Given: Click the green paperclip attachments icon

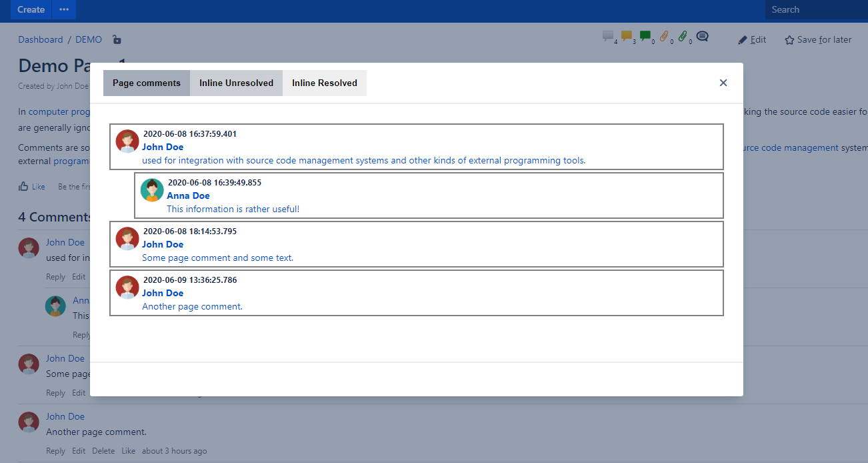Looking at the screenshot, I should 682,36.
